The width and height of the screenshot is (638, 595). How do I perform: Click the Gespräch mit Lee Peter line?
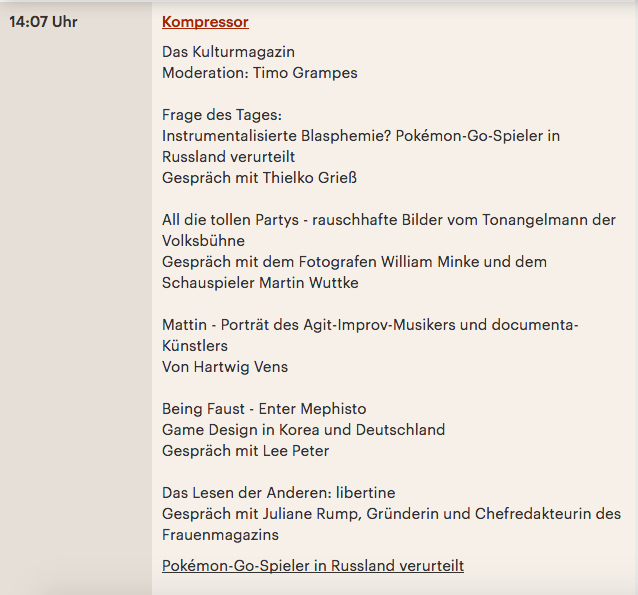click(245, 451)
